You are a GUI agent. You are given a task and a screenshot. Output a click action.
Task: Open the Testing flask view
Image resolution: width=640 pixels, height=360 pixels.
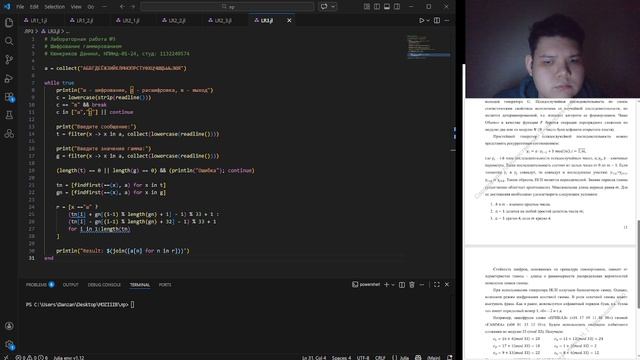(9, 116)
